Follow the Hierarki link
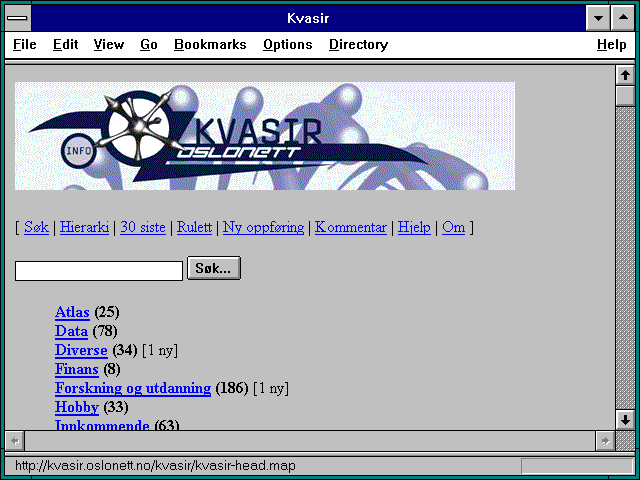The height and width of the screenshot is (480, 640). pos(84,227)
